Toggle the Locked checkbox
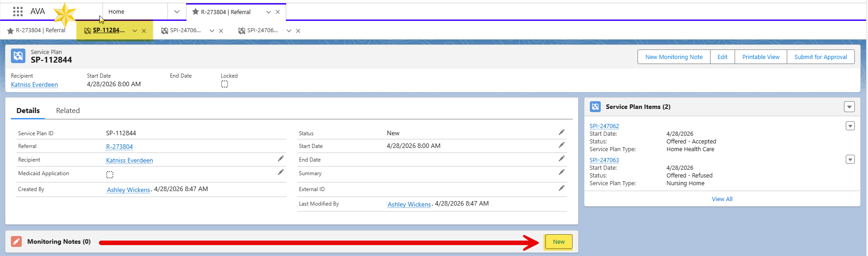This screenshot has width=868, height=256. [x=225, y=84]
